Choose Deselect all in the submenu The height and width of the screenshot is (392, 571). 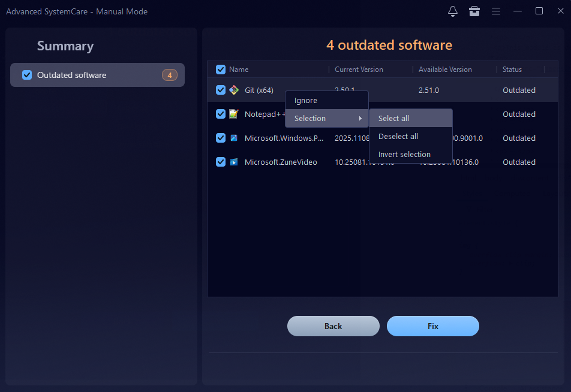[398, 137]
